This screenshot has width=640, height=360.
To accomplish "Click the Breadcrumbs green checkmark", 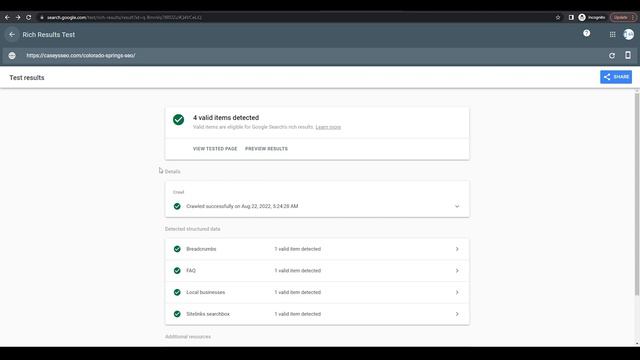I will 177,249.
